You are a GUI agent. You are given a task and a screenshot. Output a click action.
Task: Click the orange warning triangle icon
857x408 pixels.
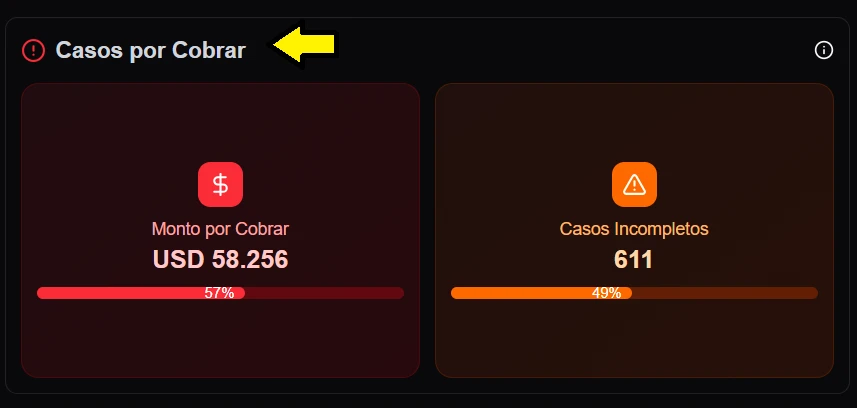(634, 184)
